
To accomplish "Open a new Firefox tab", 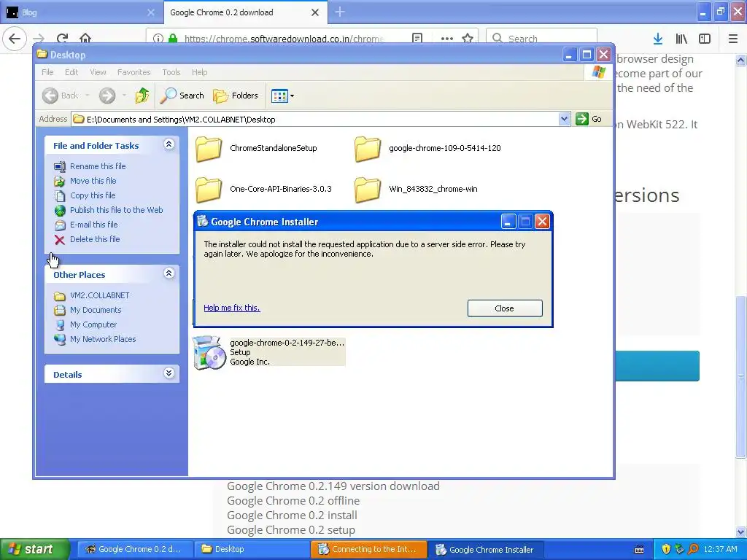I will tap(340, 12).
